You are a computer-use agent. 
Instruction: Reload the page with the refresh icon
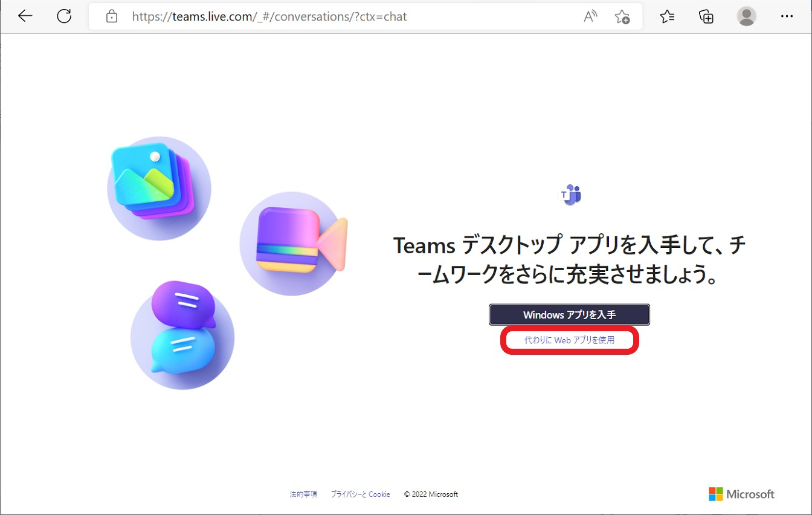point(64,16)
